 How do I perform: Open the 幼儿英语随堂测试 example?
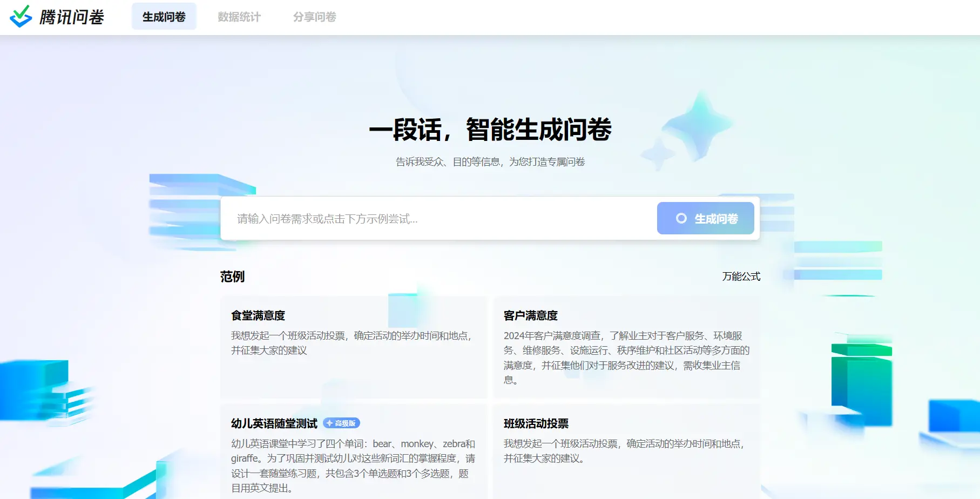[x=354, y=454]
